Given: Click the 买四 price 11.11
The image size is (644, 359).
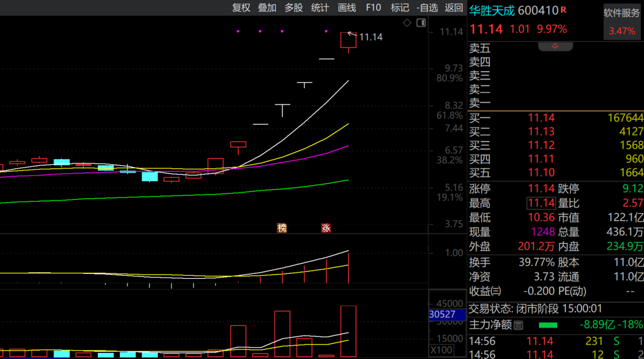Looking at the screenshot, I should (x=541, y=159).
